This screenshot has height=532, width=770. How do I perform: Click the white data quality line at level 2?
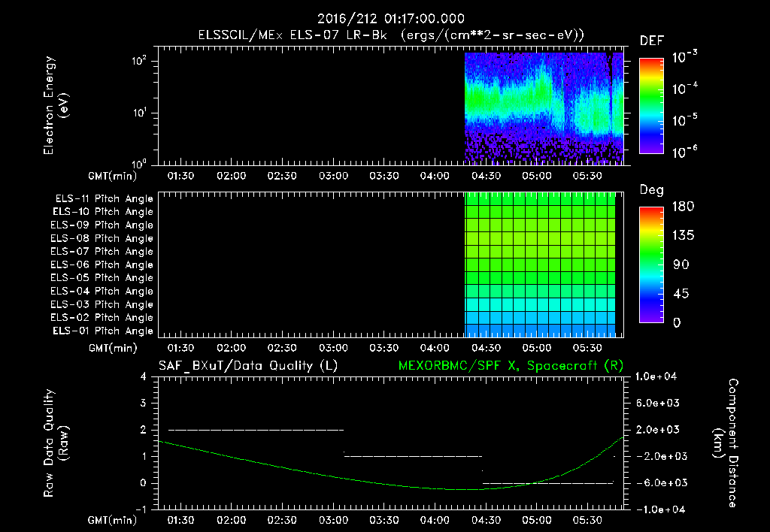(256, 430)
